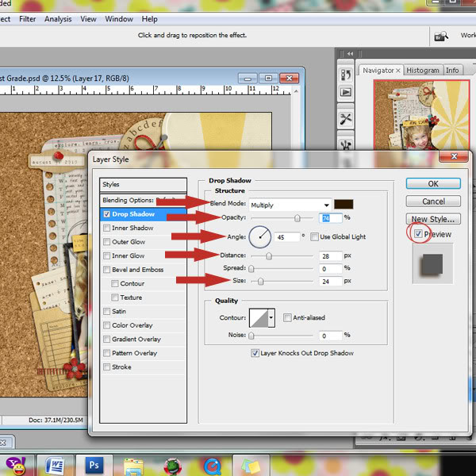Click the Navigator preview thumbnail
Viewport: 476px width, 476px height.
coord(421,115)
